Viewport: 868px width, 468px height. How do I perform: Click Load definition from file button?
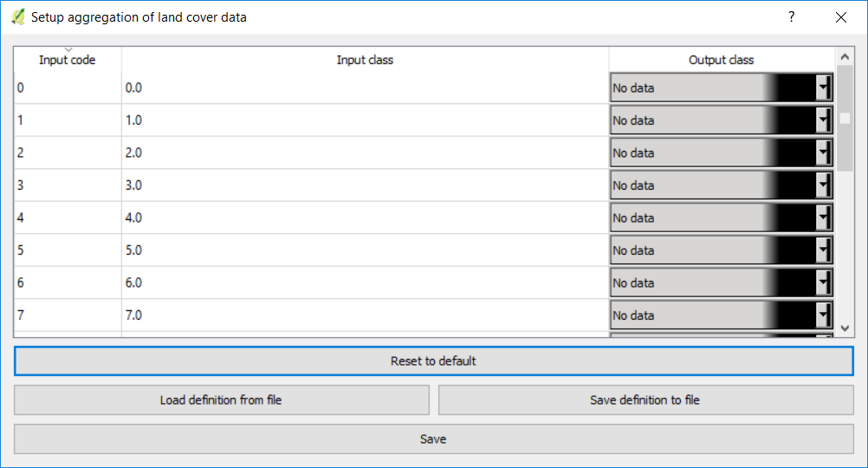click(x=221, y=400)
